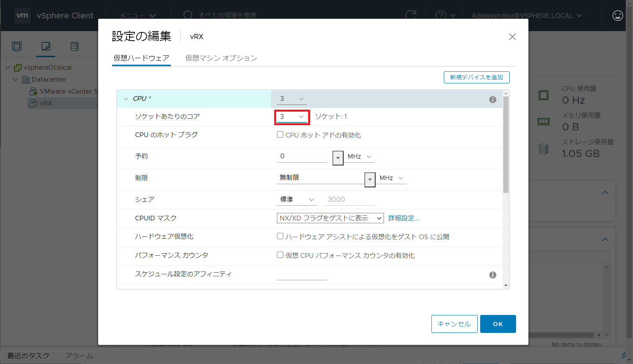This screenshot has height=364, width=633.
Task: Click the 新規デバイスを追加 button
Action: click(477, 77)
